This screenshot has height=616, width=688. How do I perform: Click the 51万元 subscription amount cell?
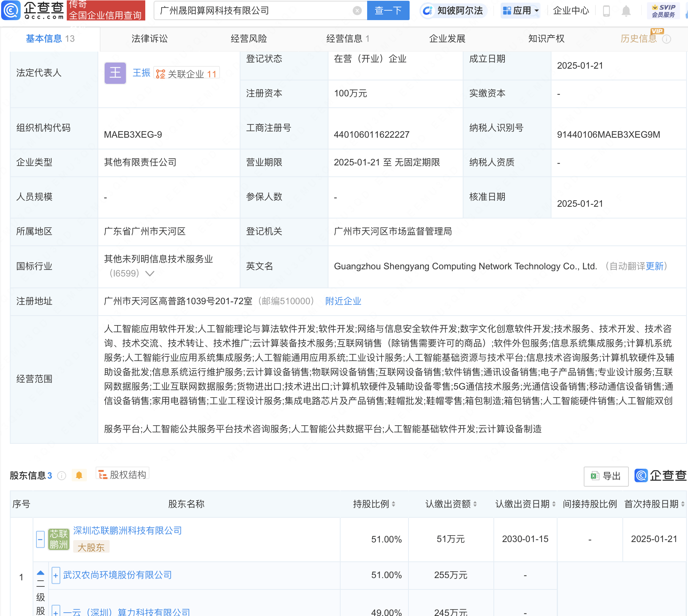(x=451, y=539)
